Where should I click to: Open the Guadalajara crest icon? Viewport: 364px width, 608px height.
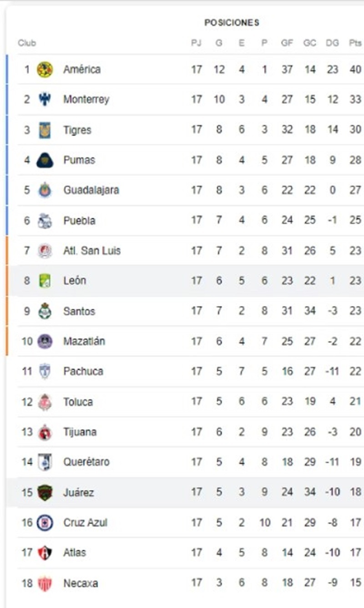45,190
